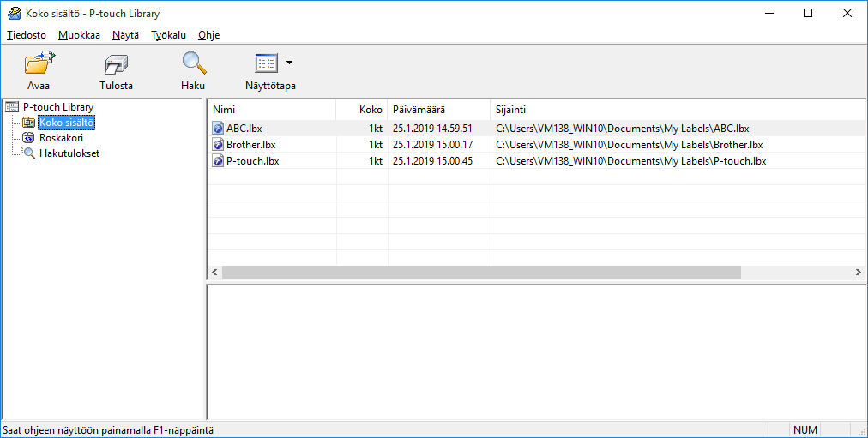Open the Työkalu menu
Screen dimensions: 868x438
pyautogui.click(x=168, y=35)
